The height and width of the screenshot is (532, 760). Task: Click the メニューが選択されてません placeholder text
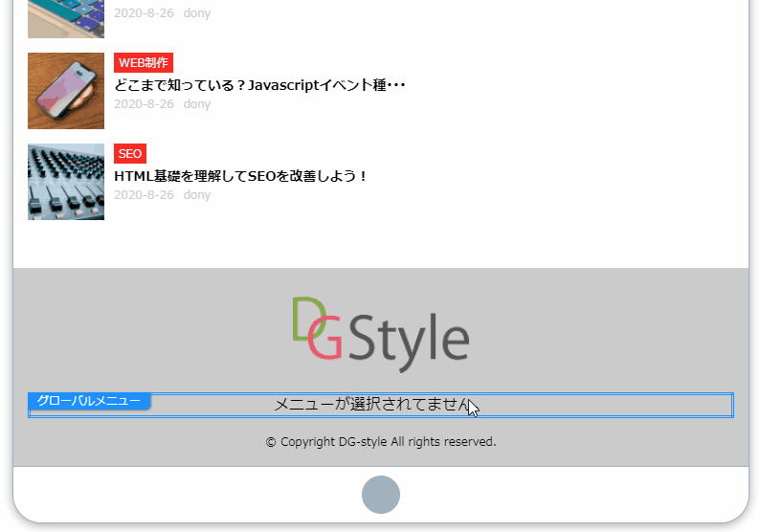coord(371,405)
